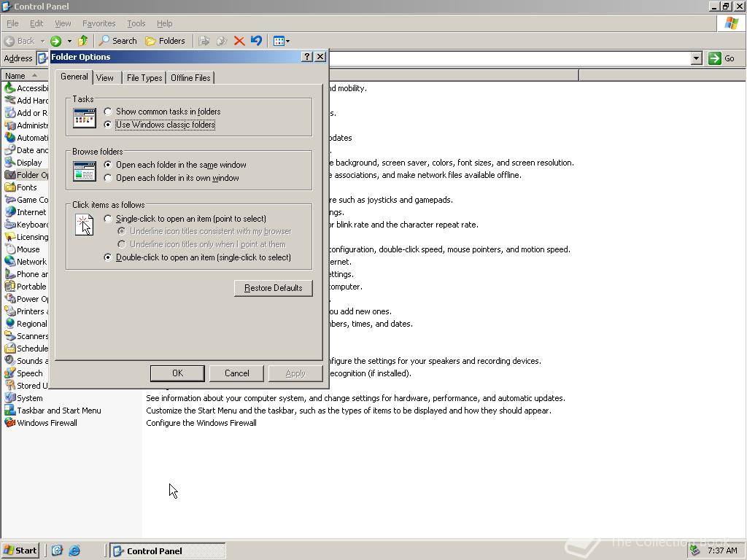Image resolution: width=747 pixels, height=560 pixels.
Task: Click the blue Undo arrow icon
Action: point(256,41)
